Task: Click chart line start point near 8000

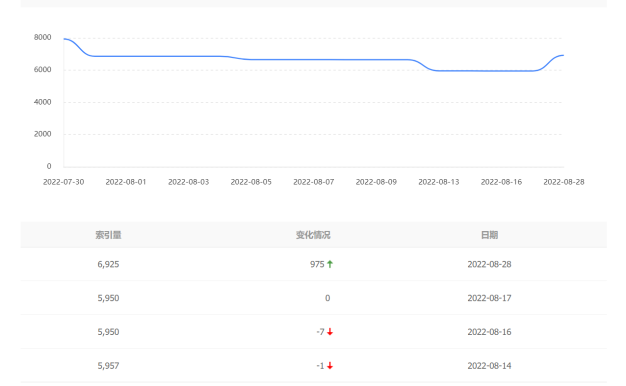Action: 64,39
